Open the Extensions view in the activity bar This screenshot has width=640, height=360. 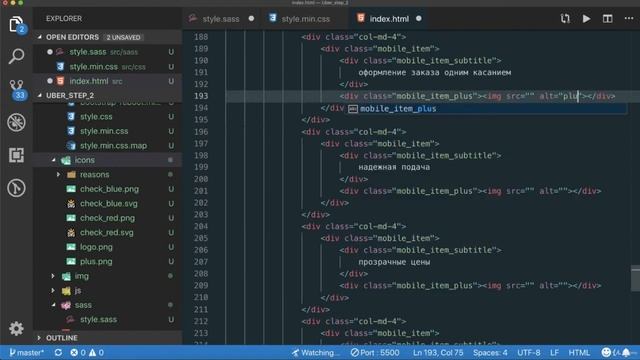tap(16, 155)
